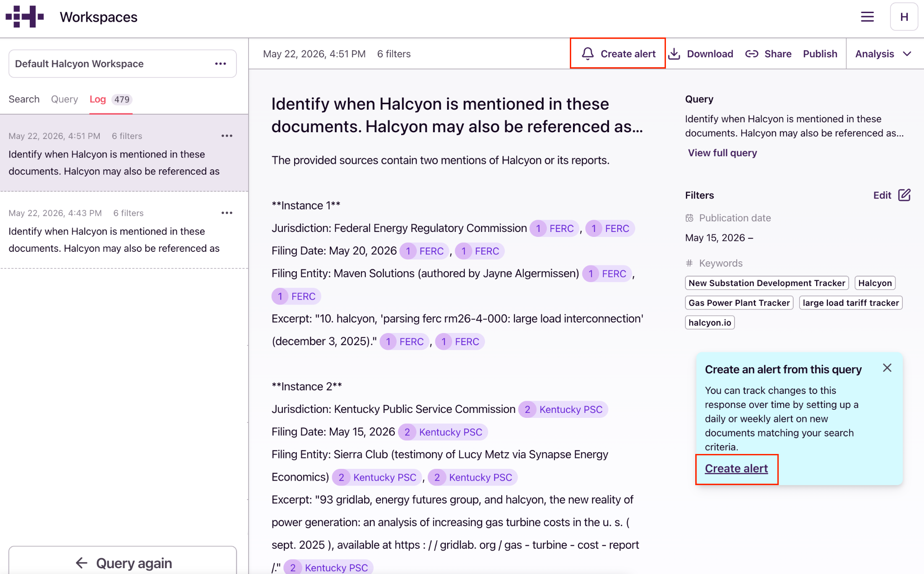Click the 6 filters label in header
The height and width of the screenshot is (574, 924).
pos(394,54)
